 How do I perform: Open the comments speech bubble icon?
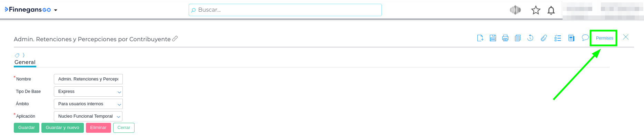point(585,38)
